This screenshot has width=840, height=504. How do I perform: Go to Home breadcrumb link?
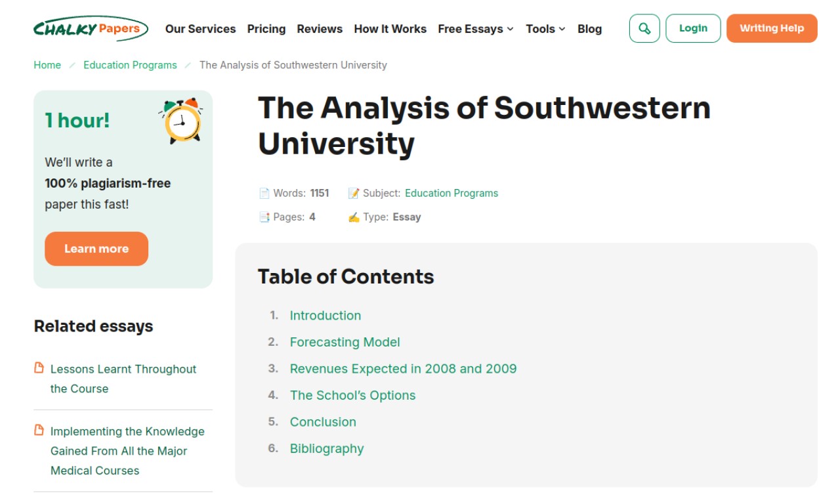(x=47, y=65)
